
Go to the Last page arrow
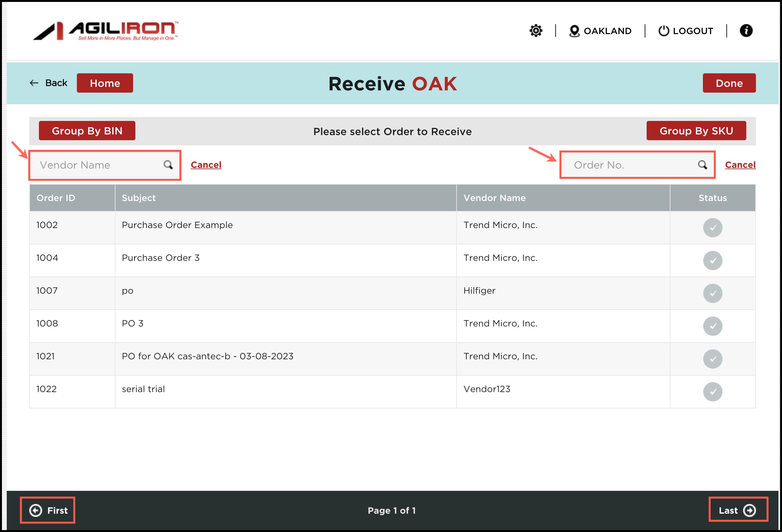(749, 510)
